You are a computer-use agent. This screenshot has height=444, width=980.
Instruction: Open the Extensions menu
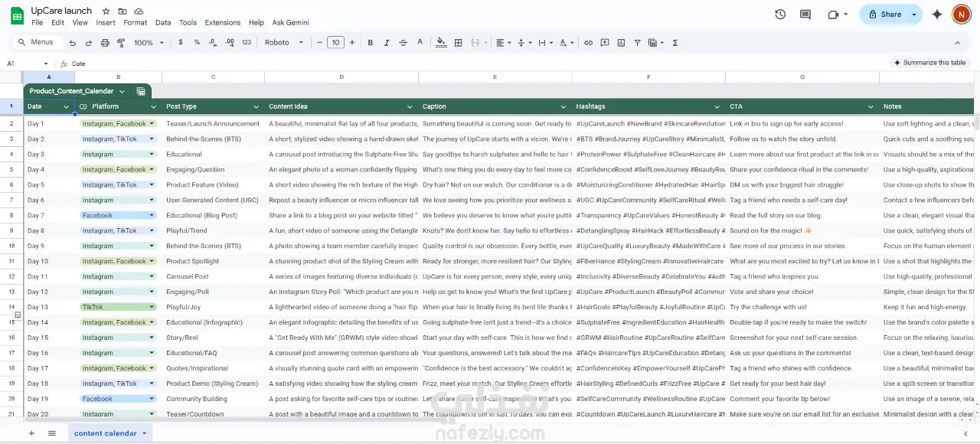pos(223,23)
